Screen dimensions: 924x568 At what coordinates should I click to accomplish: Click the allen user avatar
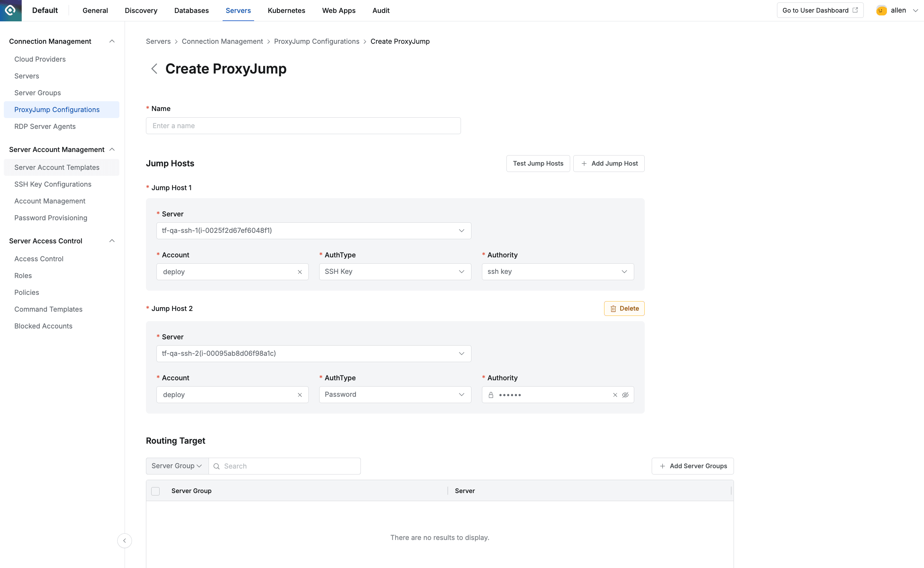(x=881, y=10)
